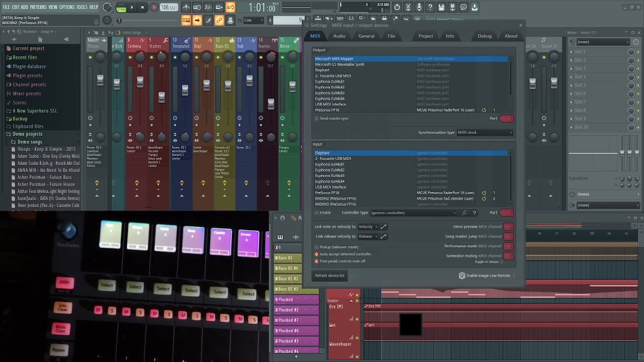Screen dimensions: 644x362
Task: Click the output Port number box
Action: (x=507, y=119)
